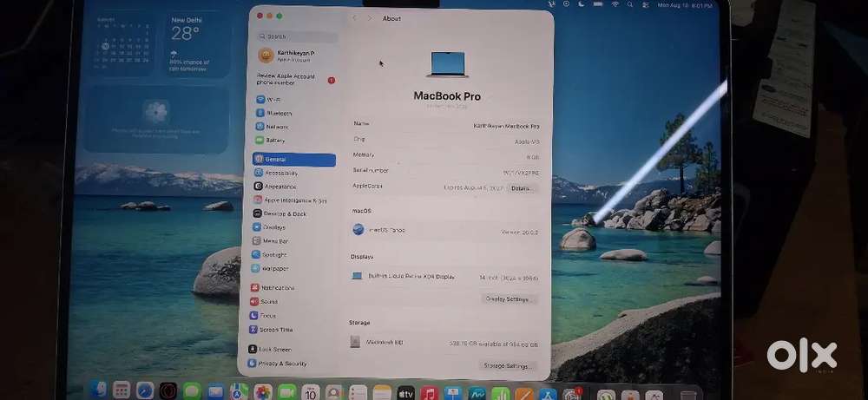Open Launchpad apps from the Dock
Screen dimensions: 868x400
click(x=122, y=390)
